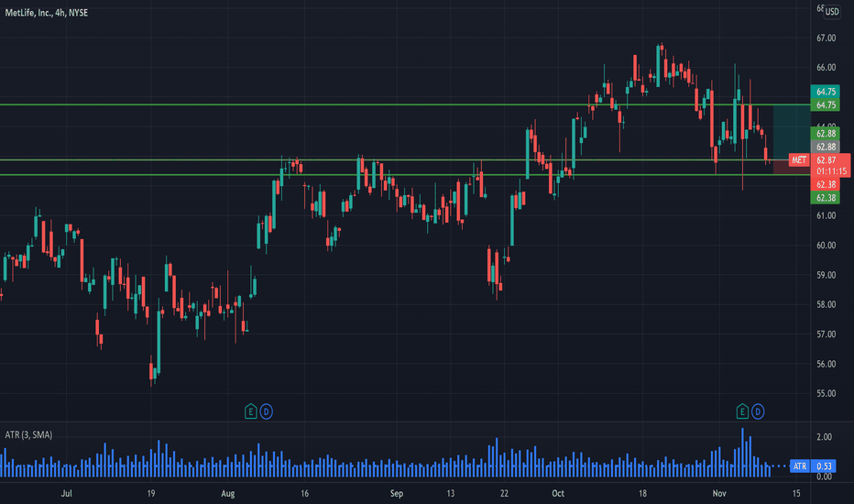Click the 55.00 price axis label
Image resolution: width=854 pixels, height=504 pixels.
coord(826,393)
